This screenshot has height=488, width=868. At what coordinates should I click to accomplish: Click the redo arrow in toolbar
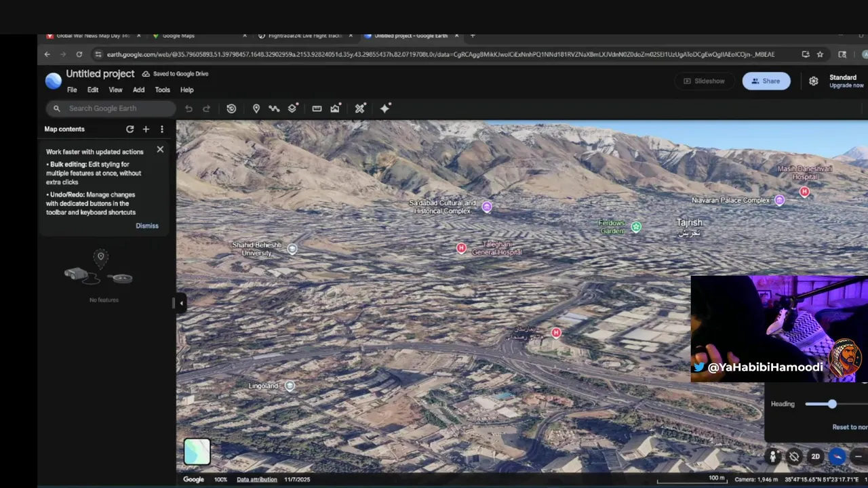pos(206,108)
